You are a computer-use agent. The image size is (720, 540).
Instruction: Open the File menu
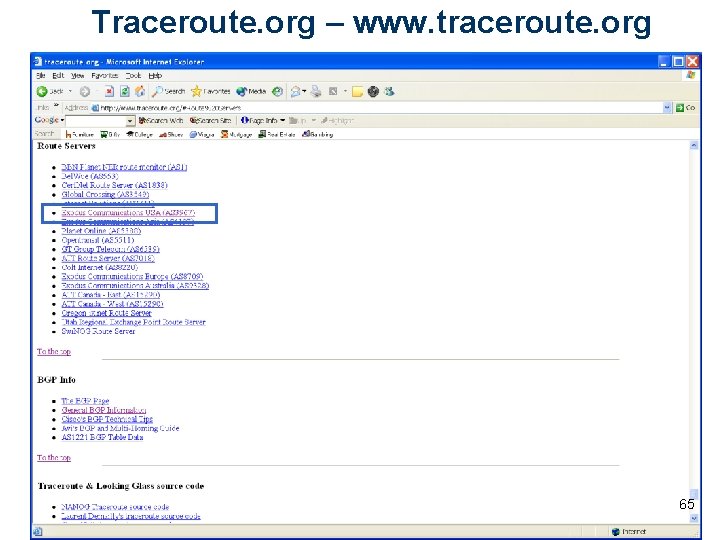point(41,75)
